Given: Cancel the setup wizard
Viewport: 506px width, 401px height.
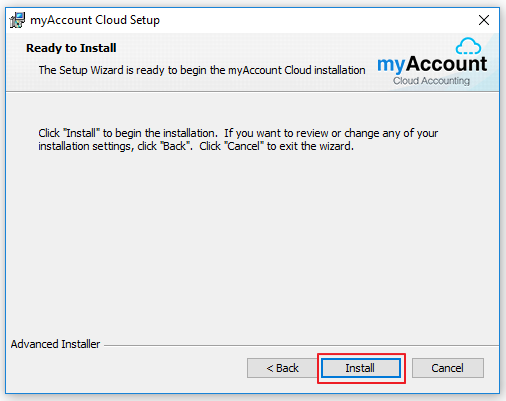Looking at the screenshot, I should 447,368.
